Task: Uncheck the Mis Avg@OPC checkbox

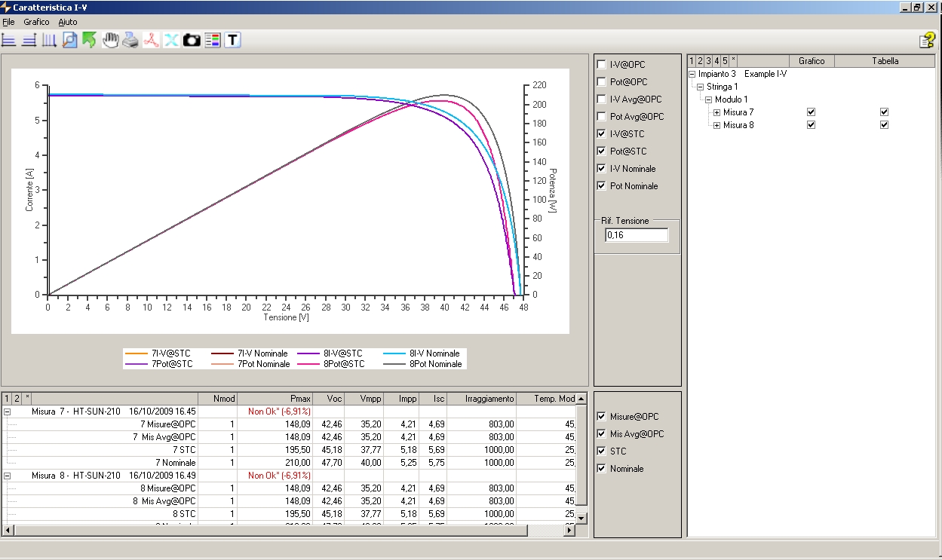Action: click(x=601, y=434)
